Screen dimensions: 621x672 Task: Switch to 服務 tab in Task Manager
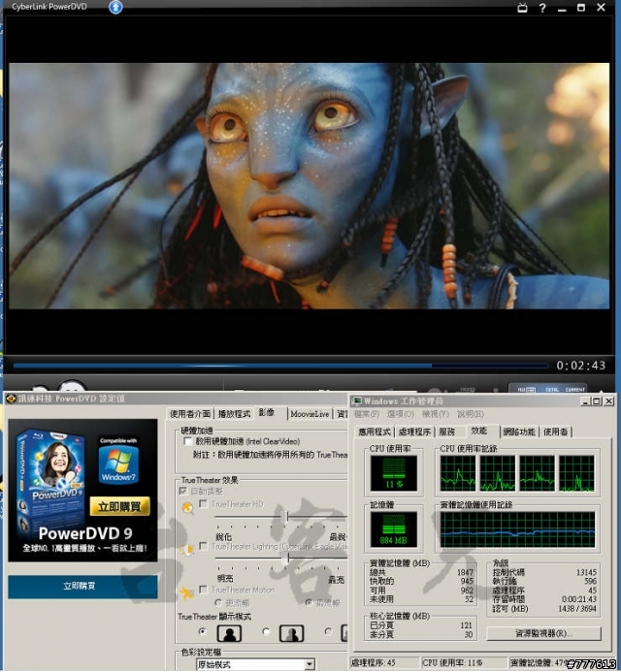click(446, 432)
